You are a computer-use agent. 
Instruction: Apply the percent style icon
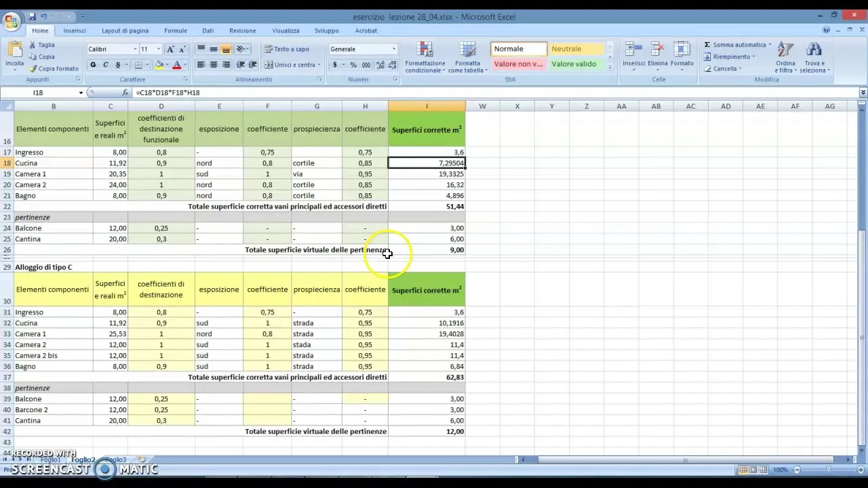[x=353, y=64]
